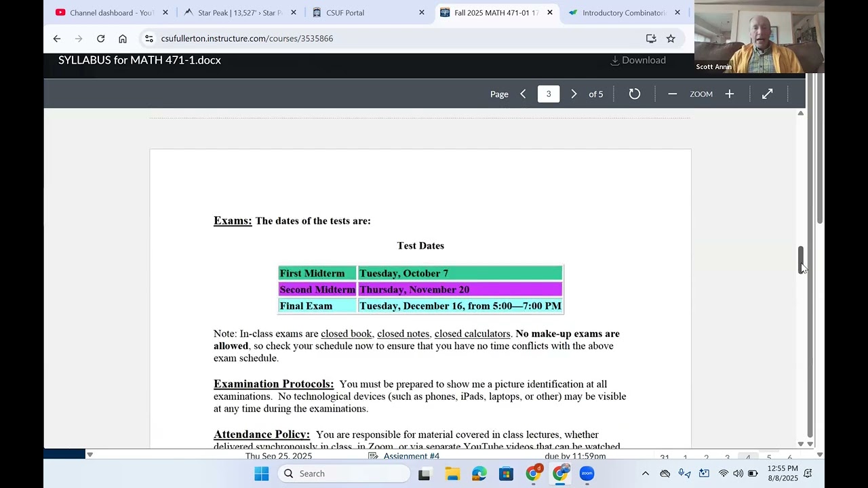868x488 pixels.
Task: Open the Zoom app from the taskbar
Action: [x=587, y=474]
